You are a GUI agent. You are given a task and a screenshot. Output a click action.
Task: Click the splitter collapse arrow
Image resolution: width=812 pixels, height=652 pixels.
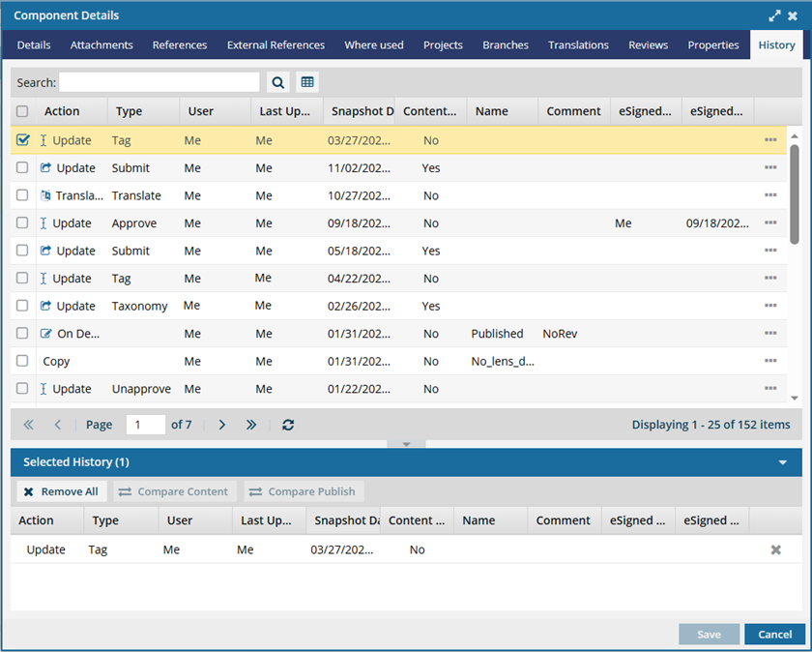click(x=406, y=444)
